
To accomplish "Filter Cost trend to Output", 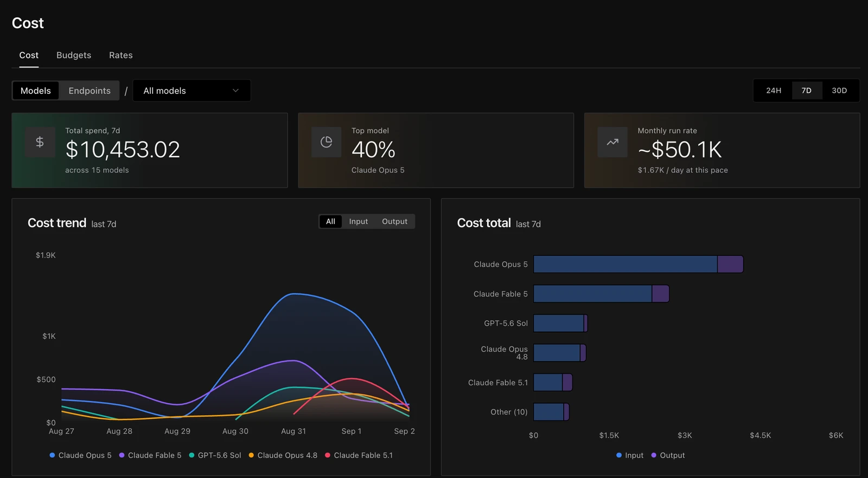I will (394, 222).
